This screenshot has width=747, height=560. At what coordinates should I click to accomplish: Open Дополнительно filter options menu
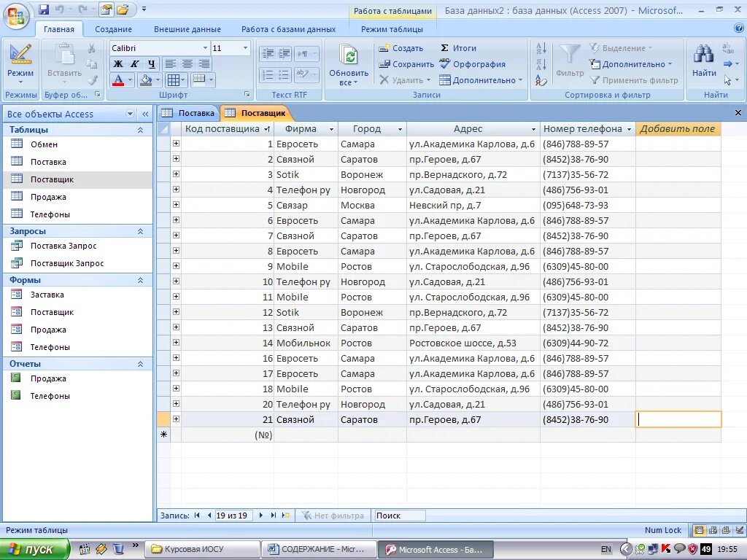(630, 64)
